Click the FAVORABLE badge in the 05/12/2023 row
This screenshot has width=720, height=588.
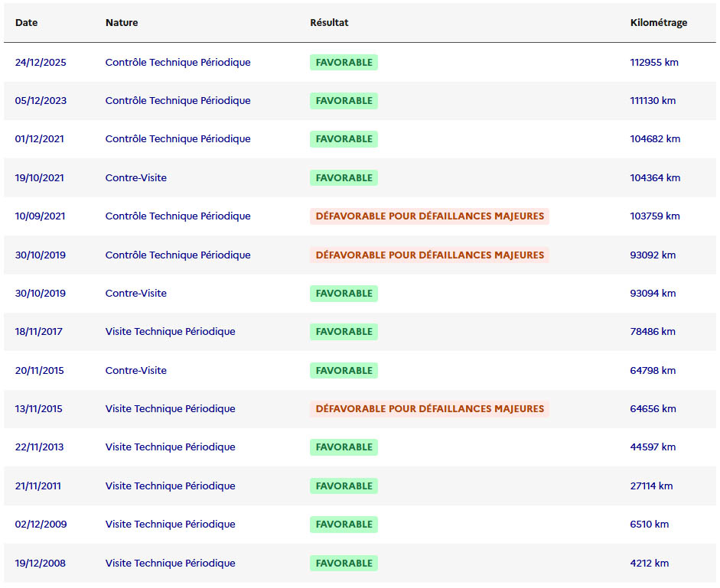point(344,101)
